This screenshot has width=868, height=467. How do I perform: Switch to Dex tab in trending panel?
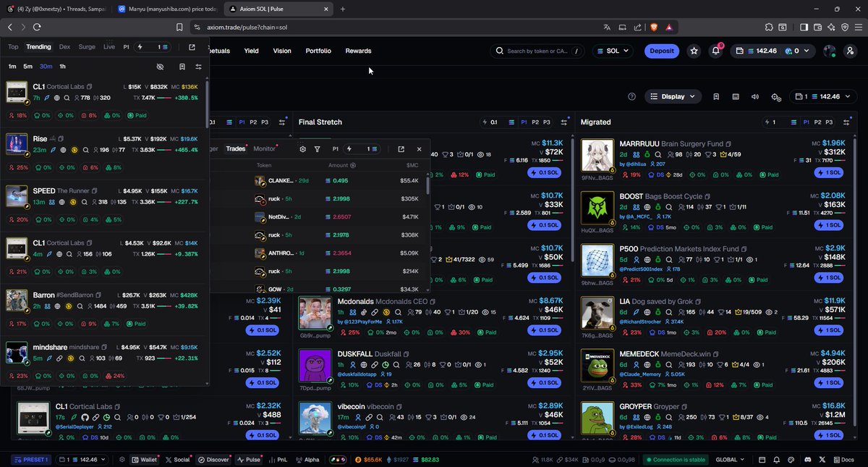pos(64,47)
